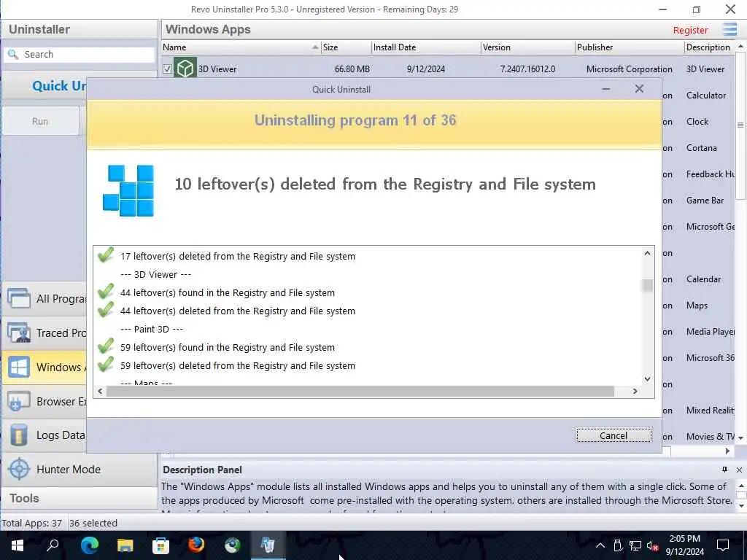Screen dimensions: 747x560
Task: Click the Hunter Mode crosshair icon
Action: [x=19, y=470]
